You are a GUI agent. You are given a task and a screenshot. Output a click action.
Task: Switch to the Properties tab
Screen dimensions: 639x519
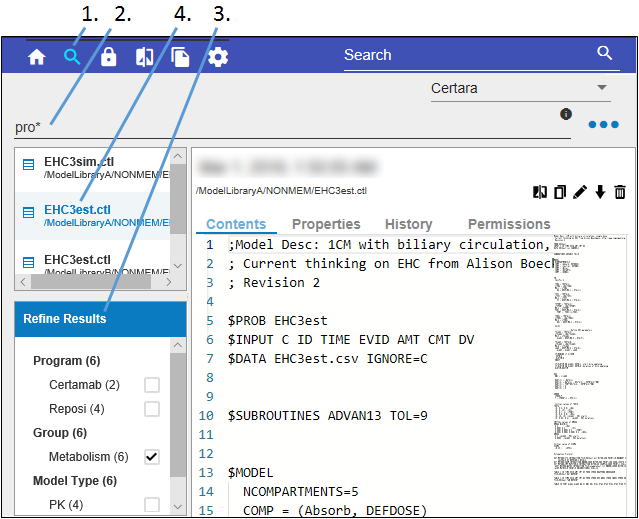pyautogui.click(x=326, y=224)
